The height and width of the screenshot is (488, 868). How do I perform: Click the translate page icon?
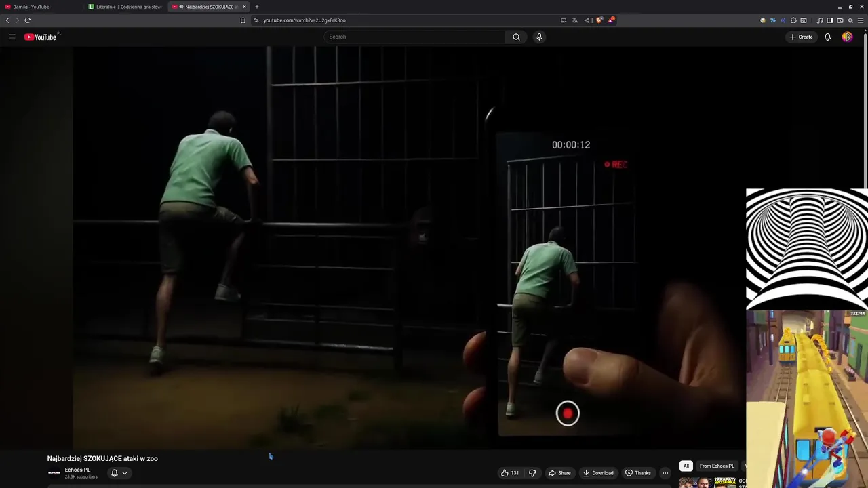pos(575,20)
